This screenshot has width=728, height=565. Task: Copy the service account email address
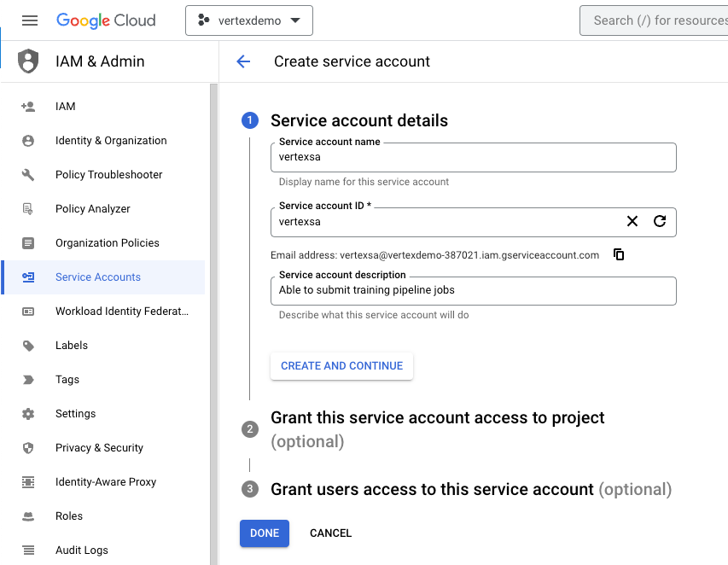619,254
